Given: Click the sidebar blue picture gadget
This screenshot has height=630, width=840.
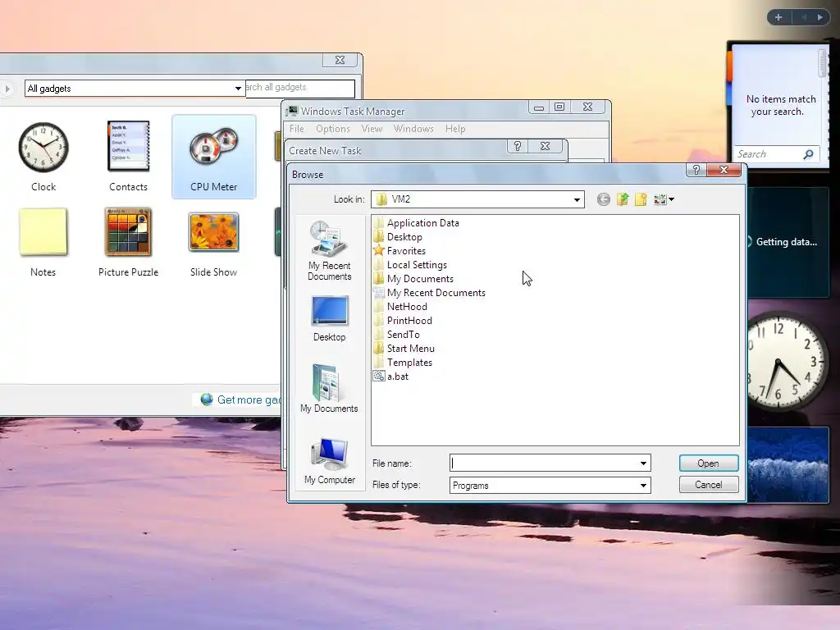Looking at the screenshot, I should tap(787, 464).
